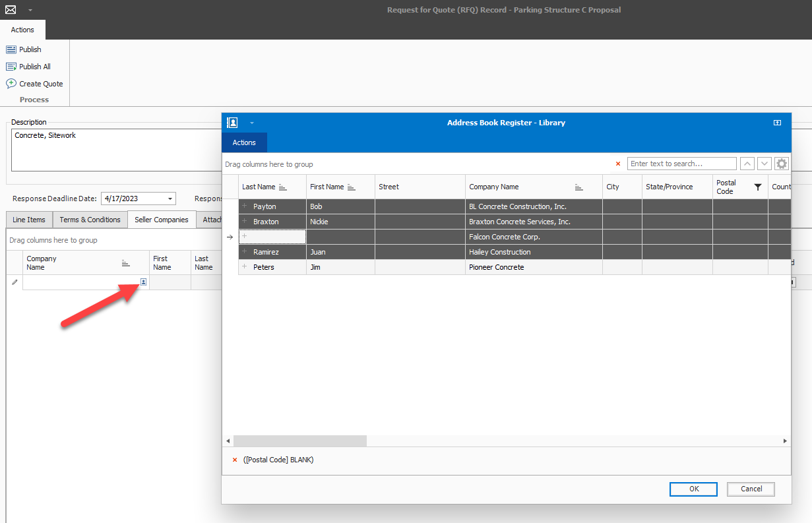Click the Cancel button

click(751, 489)
